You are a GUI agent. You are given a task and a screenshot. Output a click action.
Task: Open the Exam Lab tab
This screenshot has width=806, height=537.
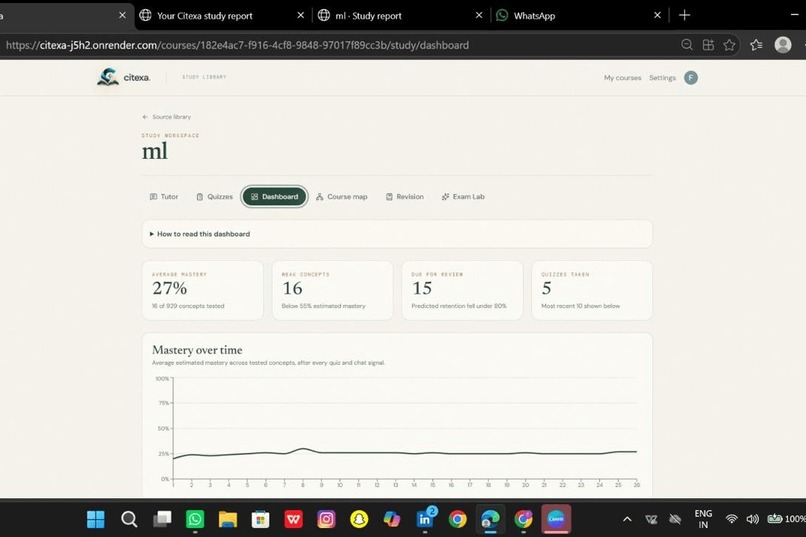[463, 197]
